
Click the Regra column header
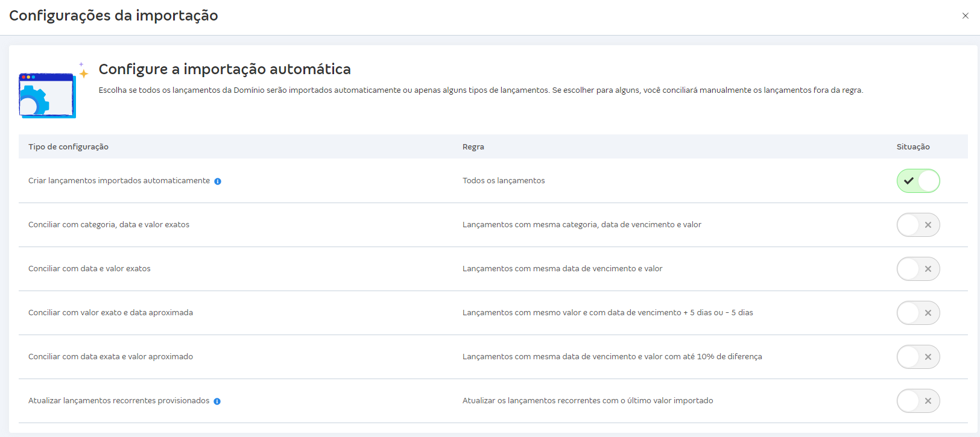tap(473, 147)
